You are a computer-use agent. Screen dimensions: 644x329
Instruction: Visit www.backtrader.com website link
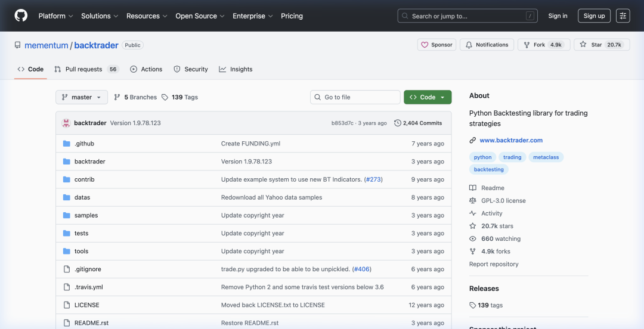click(x=511, y=140)
